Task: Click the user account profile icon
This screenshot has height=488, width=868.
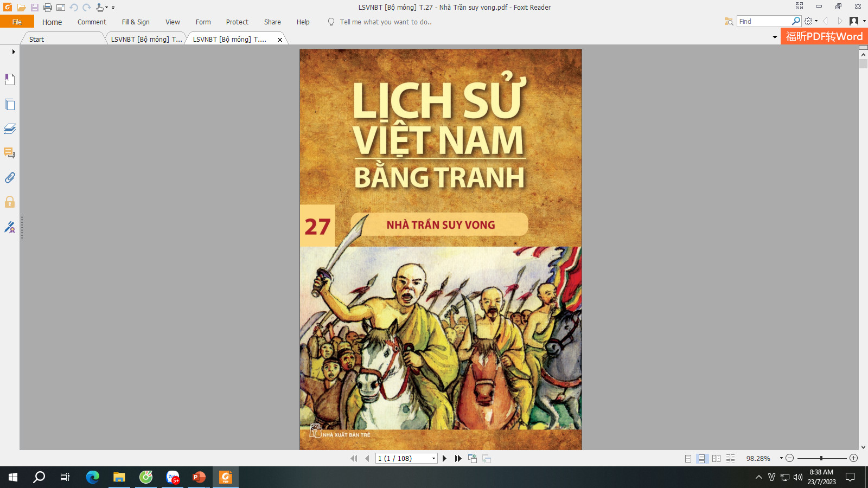Action: [x=854, y=21]
